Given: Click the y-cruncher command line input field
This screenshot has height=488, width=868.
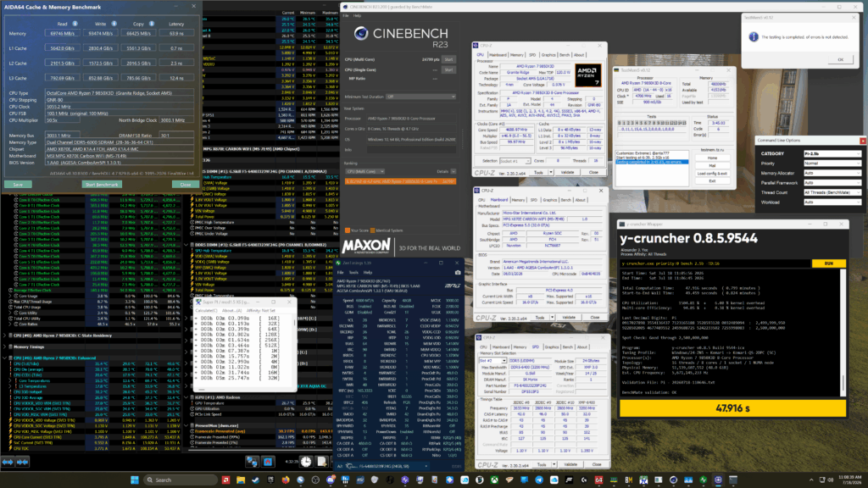Looking at the screenshot, I should (715, 263).
